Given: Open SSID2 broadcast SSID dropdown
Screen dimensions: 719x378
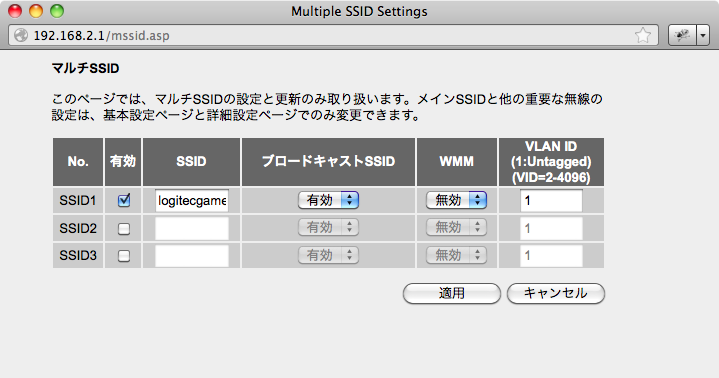Looking at the screenshot, I should click(328, 228).
